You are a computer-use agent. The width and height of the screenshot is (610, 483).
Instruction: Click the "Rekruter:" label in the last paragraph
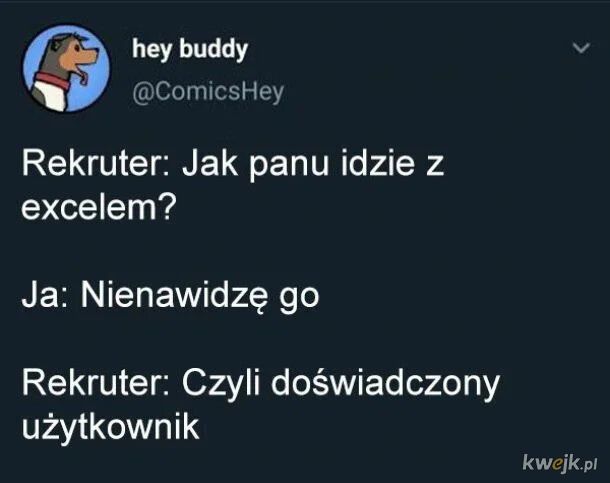[x=96, y=382]
